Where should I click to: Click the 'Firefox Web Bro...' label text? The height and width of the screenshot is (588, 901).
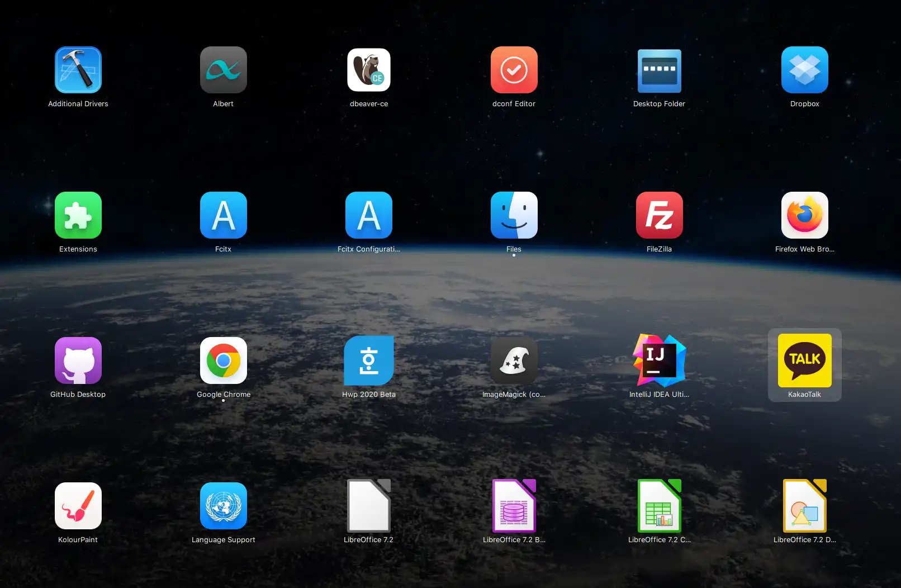click(x=805, y=249)
